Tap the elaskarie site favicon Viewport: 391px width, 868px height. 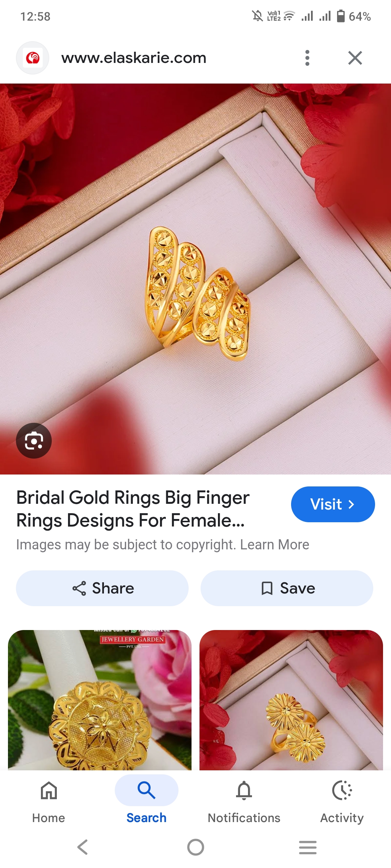tap(33, 58)
